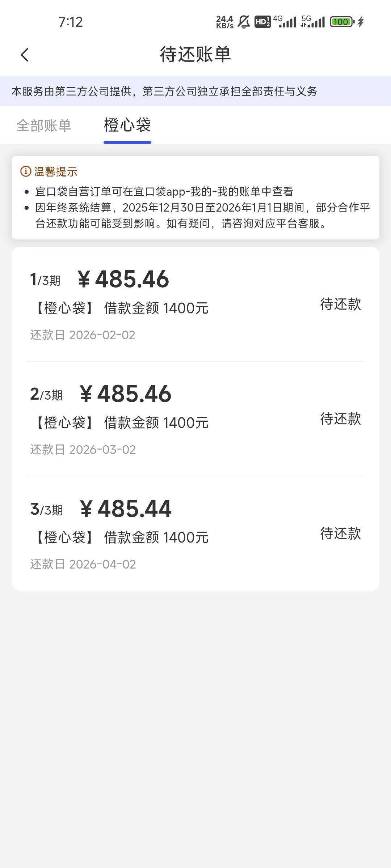This screenshot has height=868, width=391.
Task: Tap the muted notification bell icon
Action: coord(244,22)
